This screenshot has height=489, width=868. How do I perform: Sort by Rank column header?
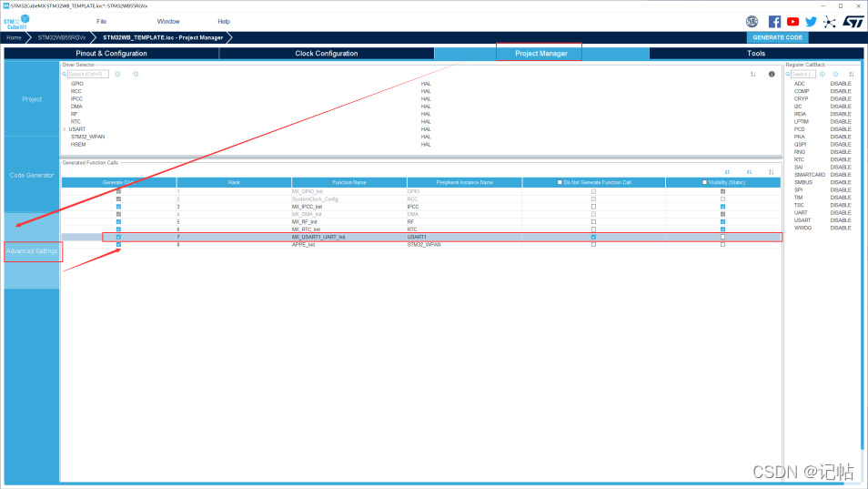tap(234, 182)
